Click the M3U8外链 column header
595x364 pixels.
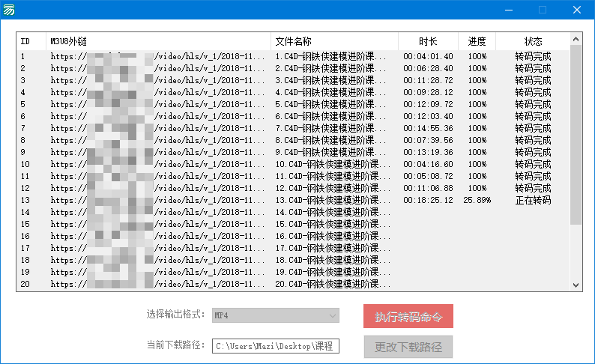[157, 41]
